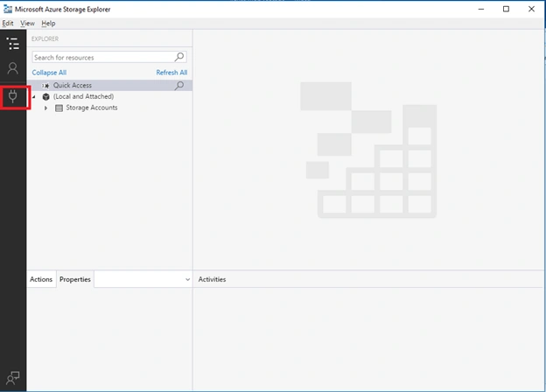The height and width of the screenshot is (392, 546).
Task: Open the Account Management person icon
Action: pyautogui.click(x=13, y=68)
